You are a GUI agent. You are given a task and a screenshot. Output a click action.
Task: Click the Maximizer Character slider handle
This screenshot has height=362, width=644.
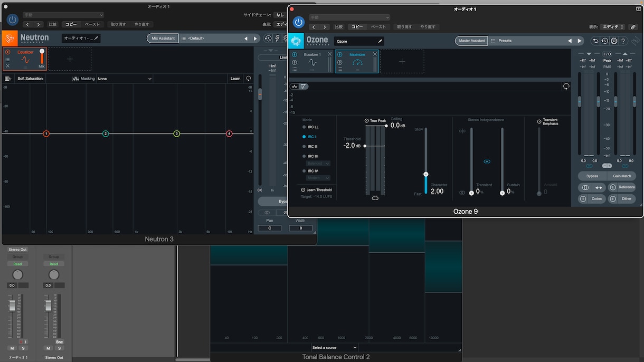426,174
